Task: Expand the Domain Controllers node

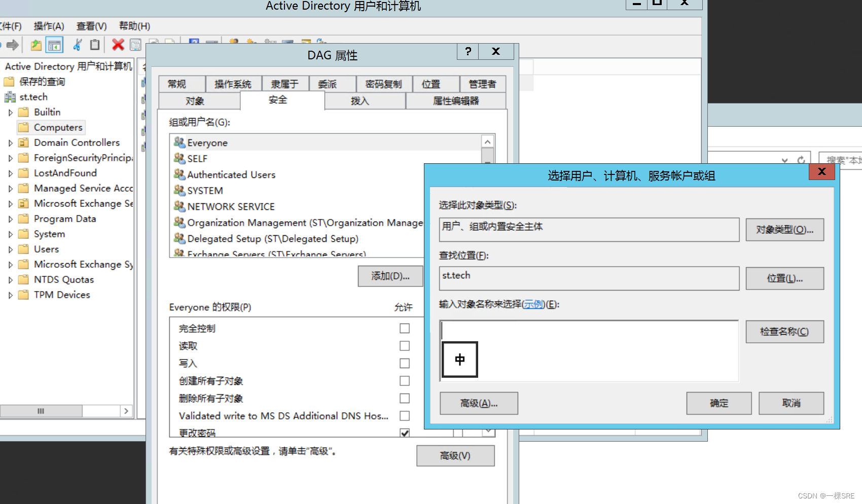Action: 11,142
